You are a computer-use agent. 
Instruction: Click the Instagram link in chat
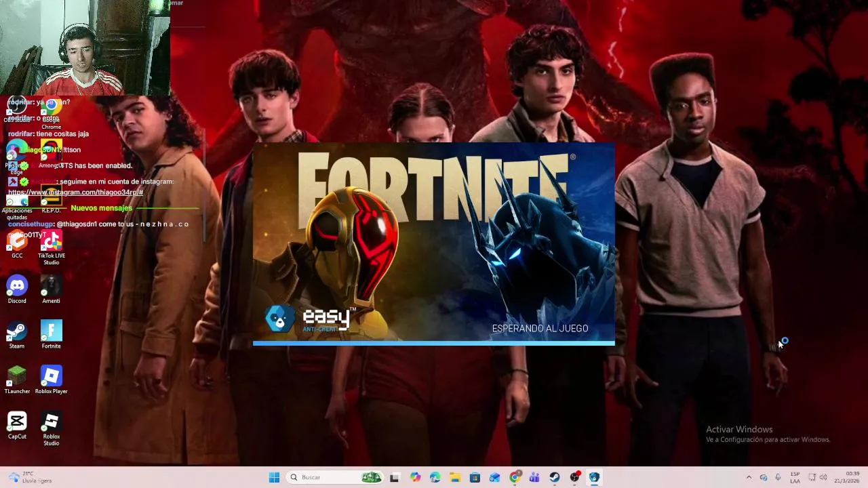(x=75, y=192)
